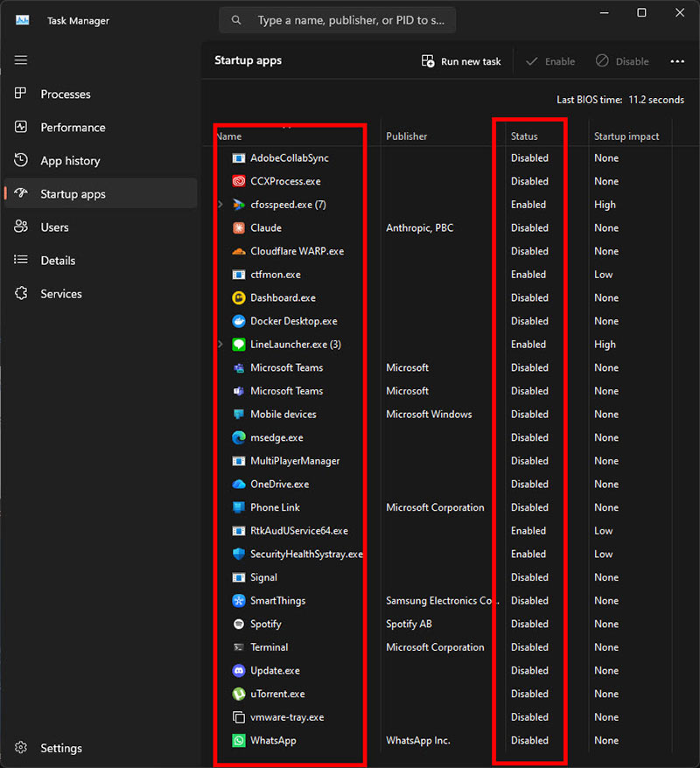700x768 pixels.
Task: Click the Phone Link icon
Action: (239, 507)
